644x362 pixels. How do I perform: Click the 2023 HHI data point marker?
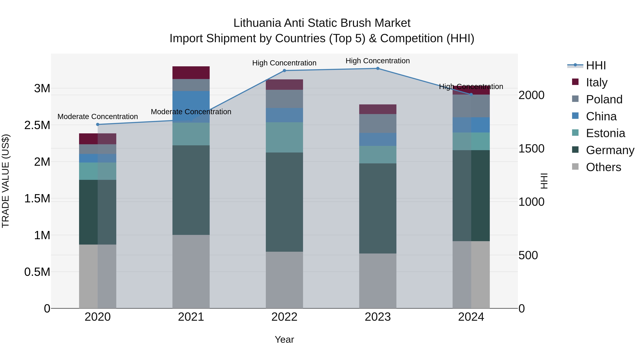pos(378,68)
